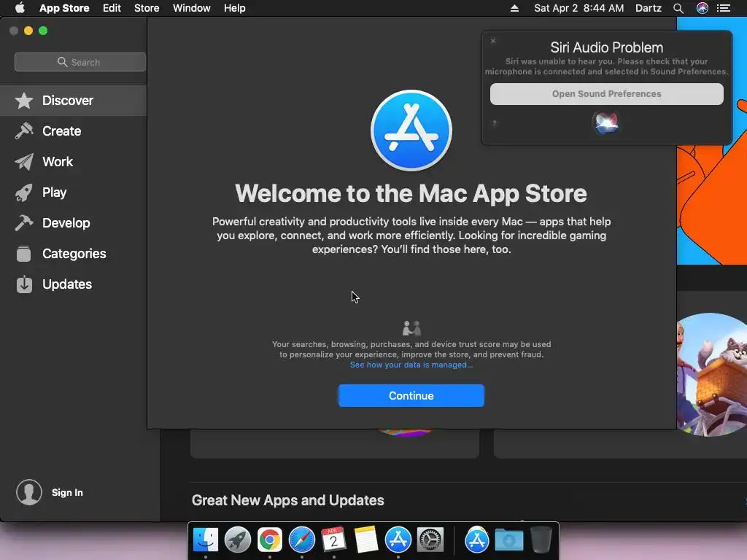
Task: Open the Window menu
Action: point(192,8)
